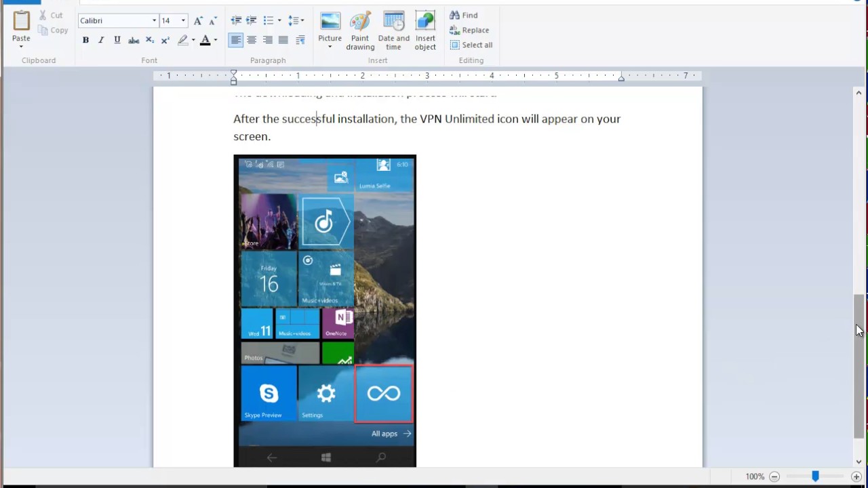Click the vertical scrollbar down arrow
868x488 pixels.
[x=859, y=462]
